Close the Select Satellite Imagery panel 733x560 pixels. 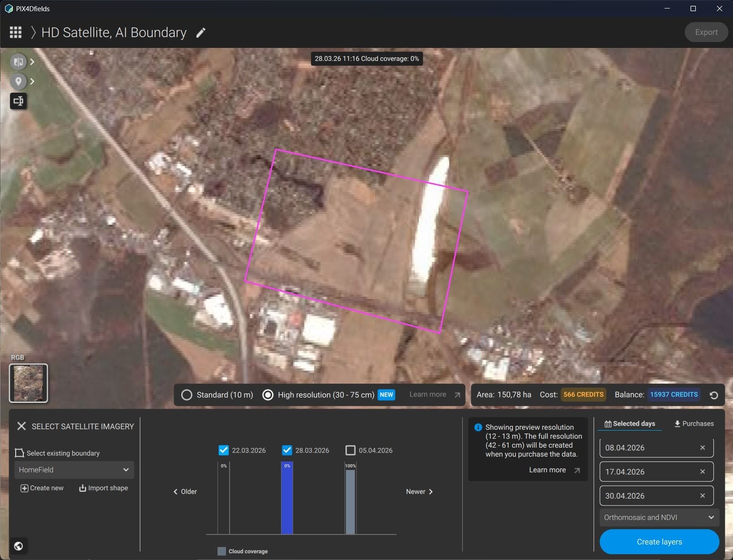21,426
